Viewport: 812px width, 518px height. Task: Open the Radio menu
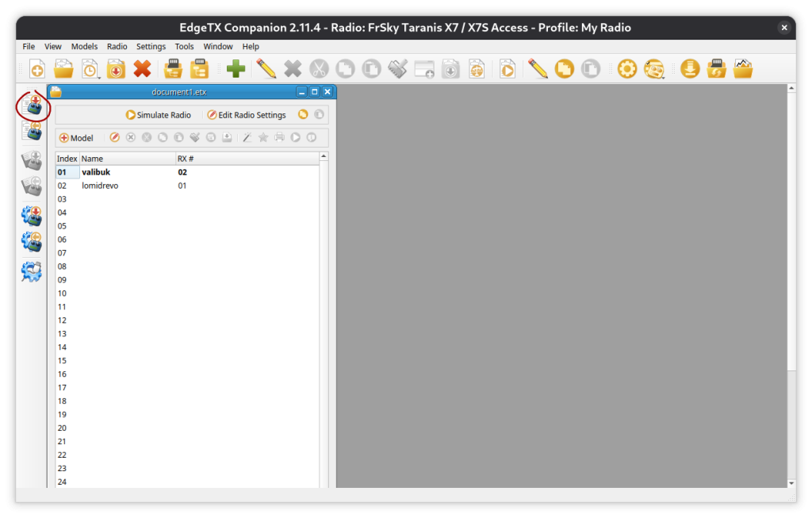pyautogui.click(x=117, y=47)
